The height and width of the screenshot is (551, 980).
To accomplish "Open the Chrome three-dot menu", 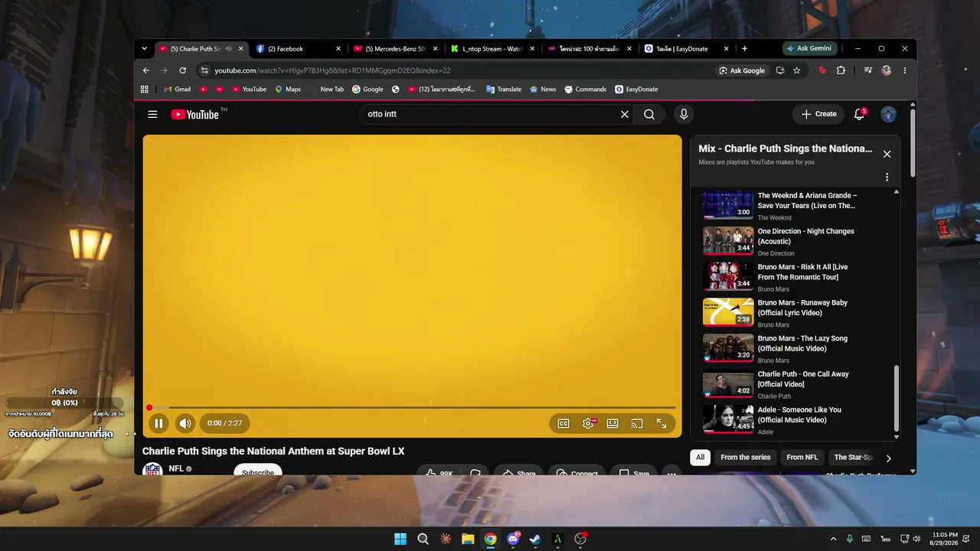I will 905,70.
